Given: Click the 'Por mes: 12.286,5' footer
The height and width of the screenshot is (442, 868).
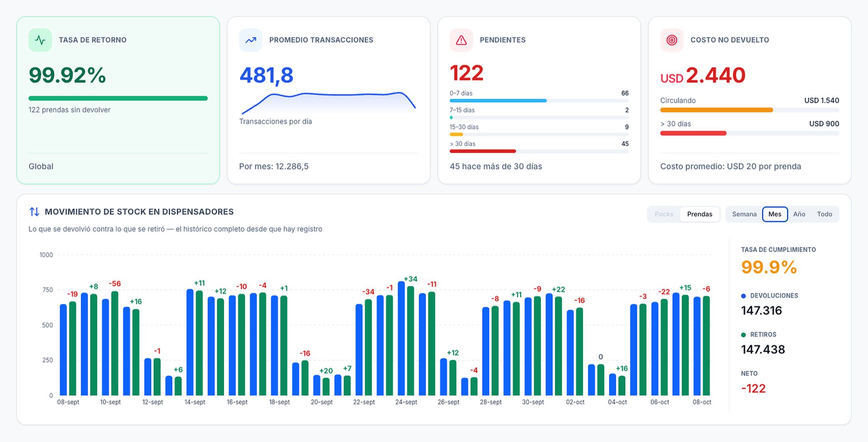Looking at the screenshot, I should click(274, 167).
